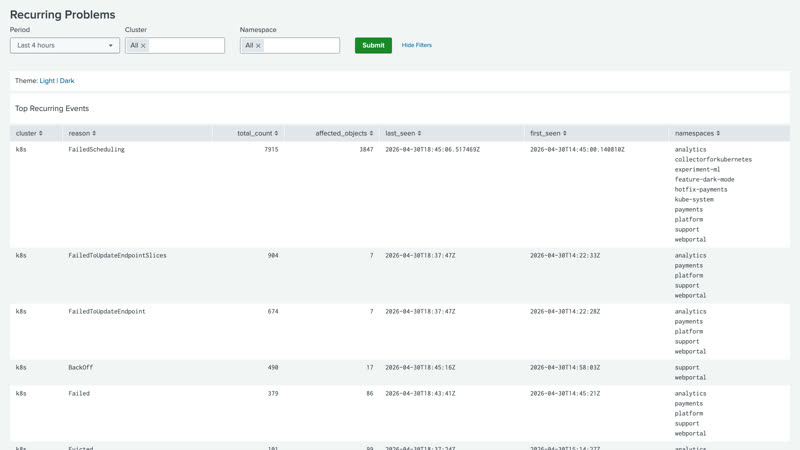Select the FailedToUpdateEndpoint reason cell

coord(107,312)
